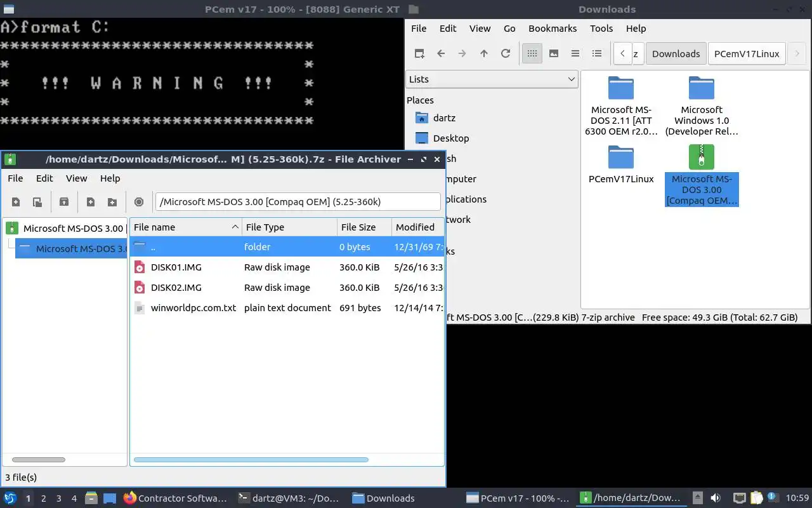This screenshot has width=812, height=508.
Task: Switch to PCem v17 taskbar entry
Action: coord(518,498)
